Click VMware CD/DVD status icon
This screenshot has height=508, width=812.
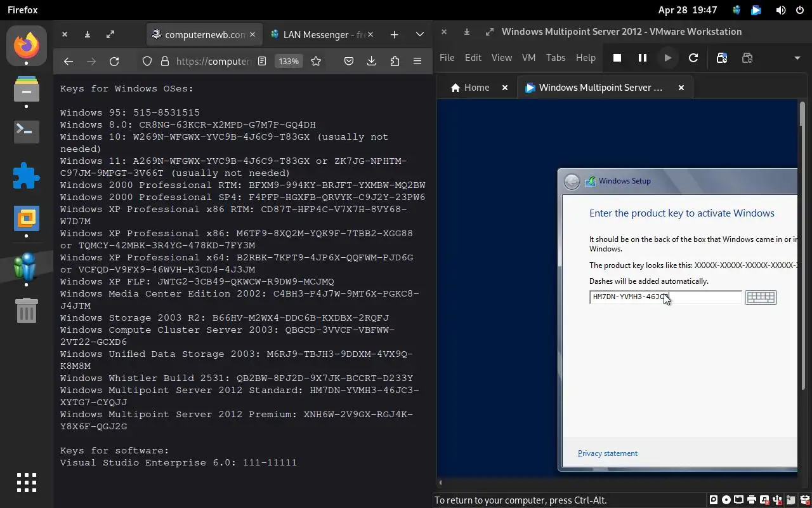(x=726, y=500)
